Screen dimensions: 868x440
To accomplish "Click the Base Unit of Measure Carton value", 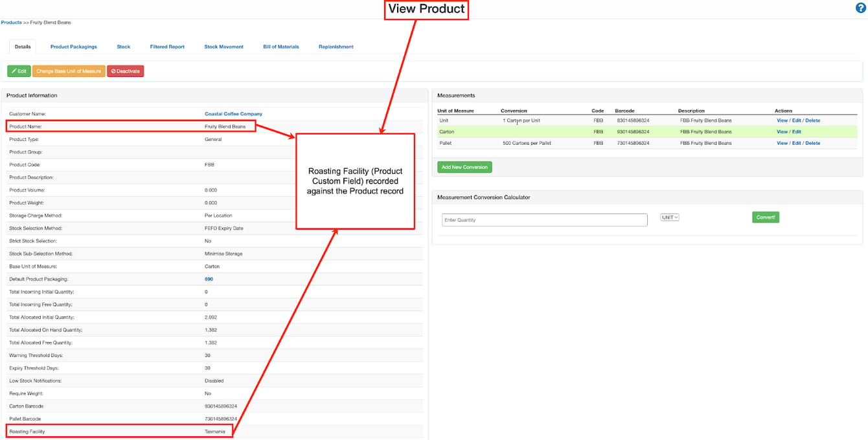I will [212, 267].
